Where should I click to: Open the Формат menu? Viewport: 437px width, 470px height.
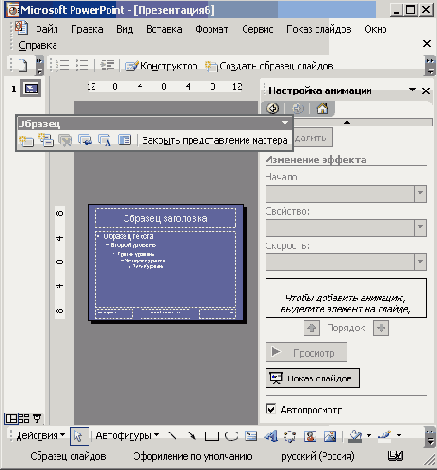pos(212,29)
